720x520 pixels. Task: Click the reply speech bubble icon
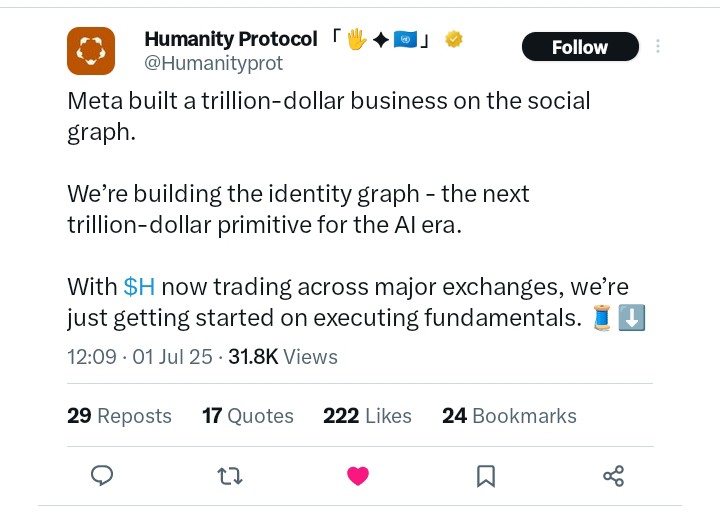pyautogui.click(x=102, y=475)
